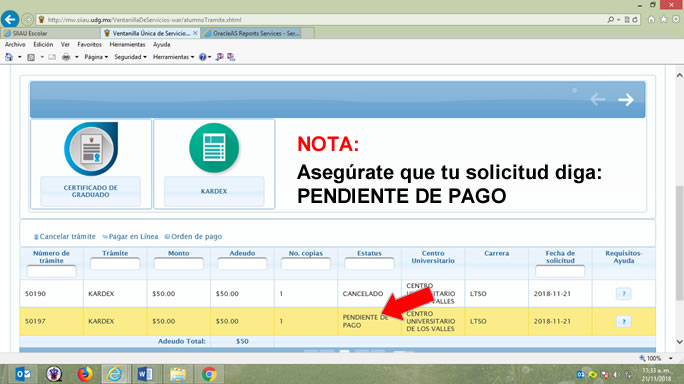Image resolution: width=684 pixels, height=384 pixels.
Task: Open the Favoritos menu
Action: click(x=89, y=45)
